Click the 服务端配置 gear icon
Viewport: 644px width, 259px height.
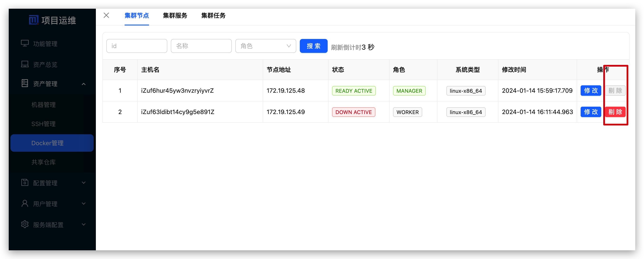pos(24,224)
